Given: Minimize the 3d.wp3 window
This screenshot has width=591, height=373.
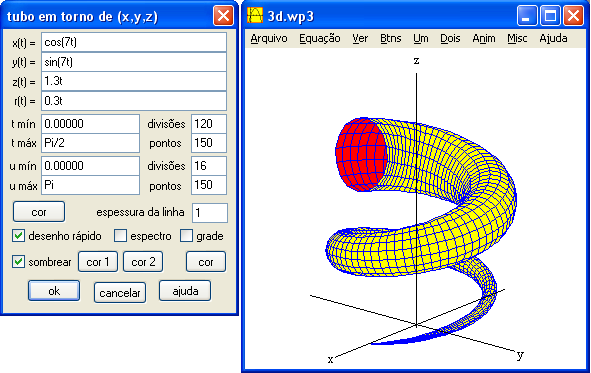Looking at the screenshot, I should point(527,16).
